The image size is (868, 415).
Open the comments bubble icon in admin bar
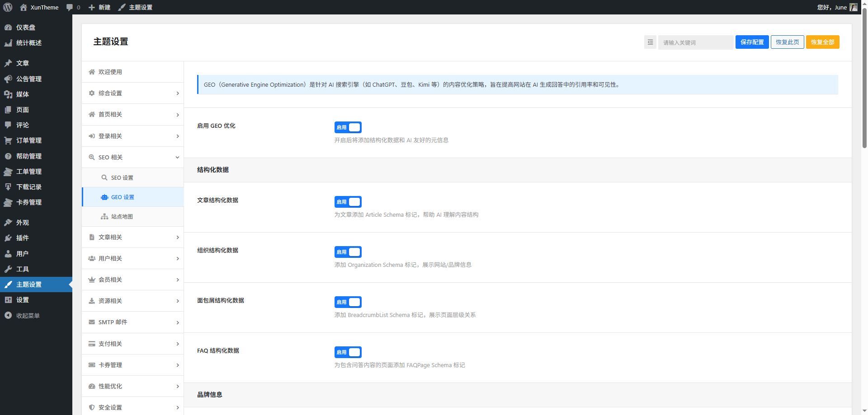(70, 7)
